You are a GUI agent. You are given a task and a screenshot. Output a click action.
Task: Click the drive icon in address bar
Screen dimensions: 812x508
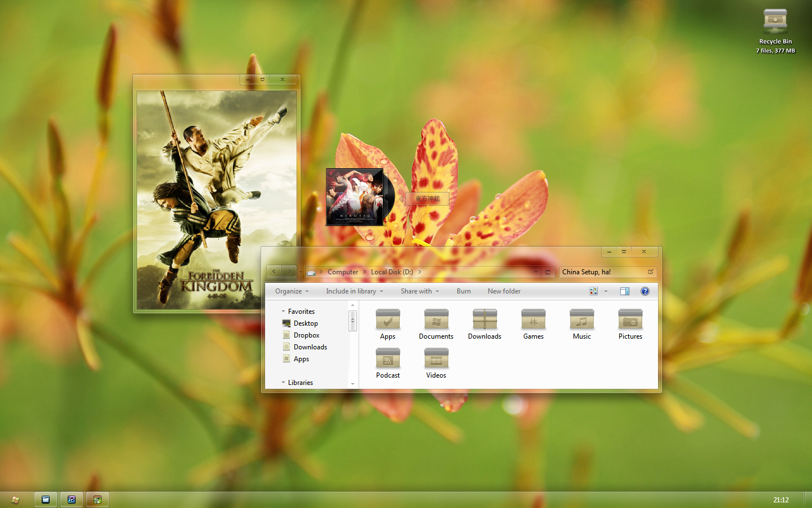click(311, 272)
